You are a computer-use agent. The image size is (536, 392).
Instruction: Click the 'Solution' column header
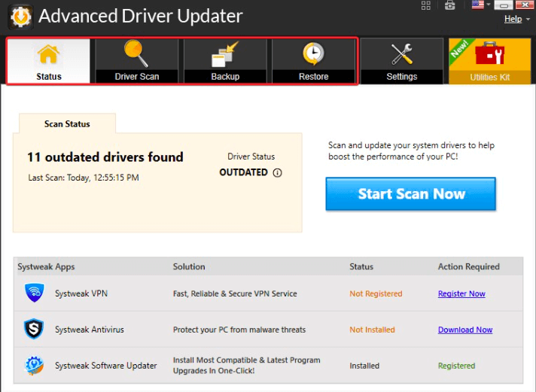click(189, 266)
